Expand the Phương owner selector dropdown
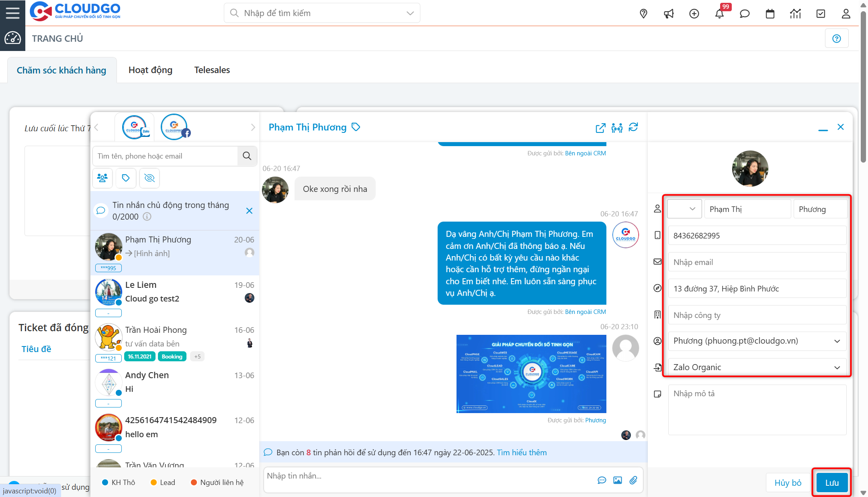The width and height of the screenshot is (868, 497). (x=837, y=341)
